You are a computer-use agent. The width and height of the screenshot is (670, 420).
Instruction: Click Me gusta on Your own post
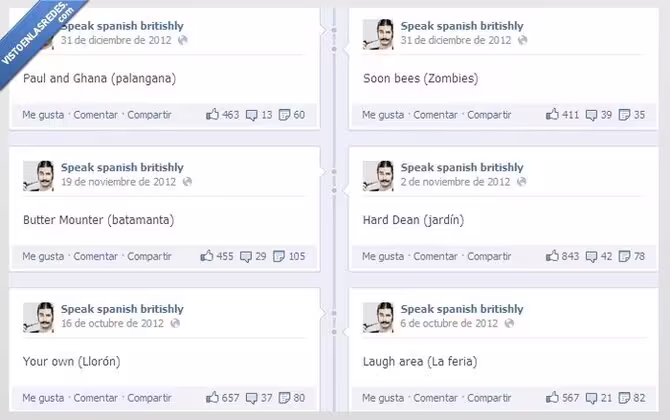point(43,398)
